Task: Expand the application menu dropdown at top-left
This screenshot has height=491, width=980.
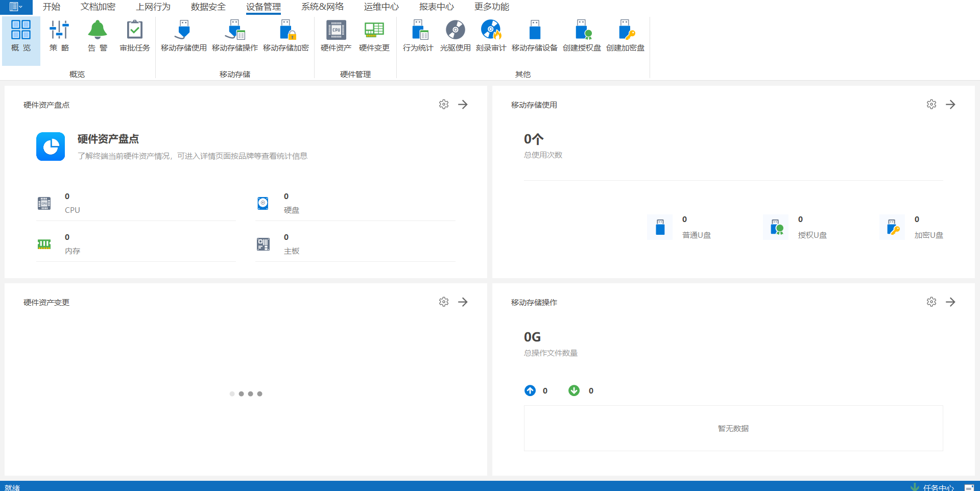Action: click(16, 7)
